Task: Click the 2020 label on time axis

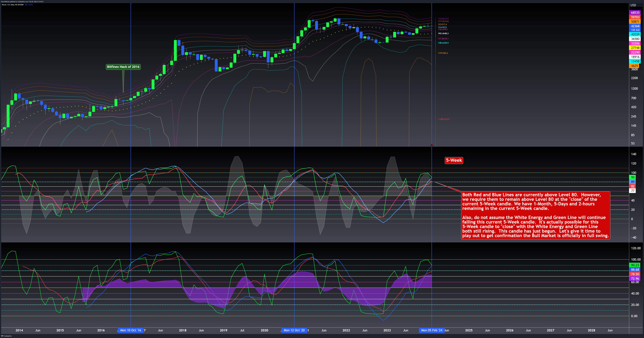Action: coord(265,331)
